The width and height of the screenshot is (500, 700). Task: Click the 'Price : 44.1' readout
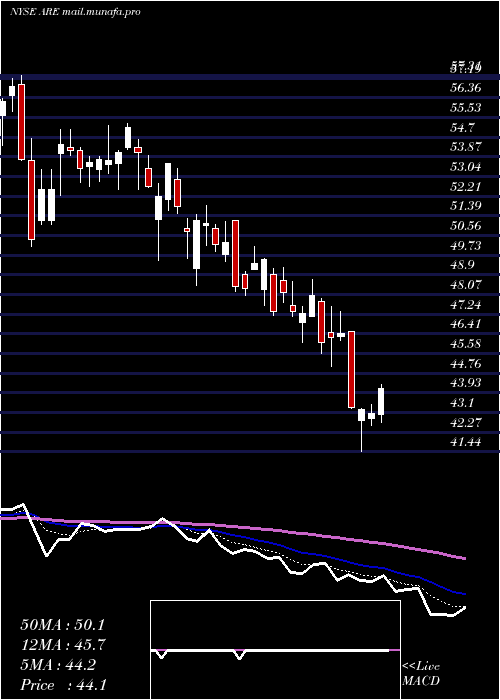63,685
